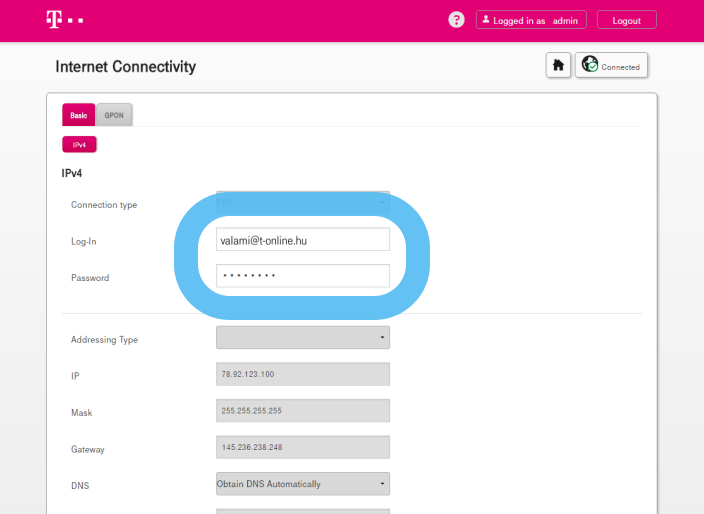Click the Gateway field showing 145.236.238.248

(x=302, y=447)
